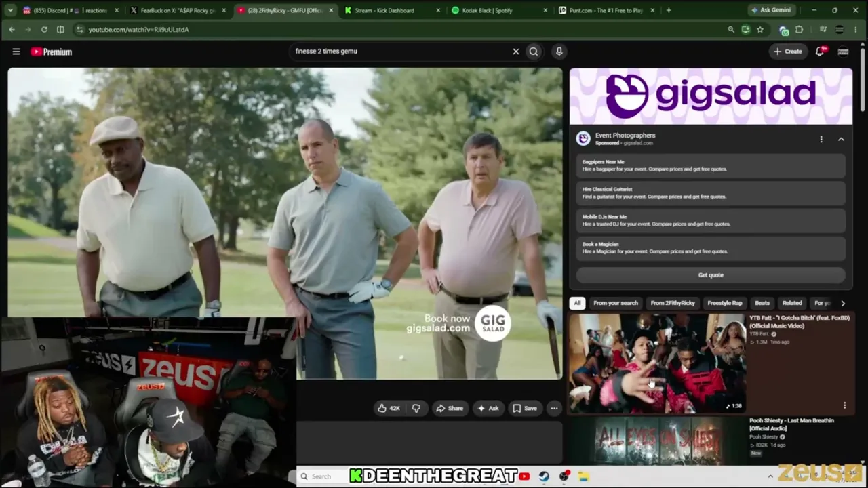The image size is (868, 488).
Task: Clear the YouTube search box text
Action: click(515, 52)
